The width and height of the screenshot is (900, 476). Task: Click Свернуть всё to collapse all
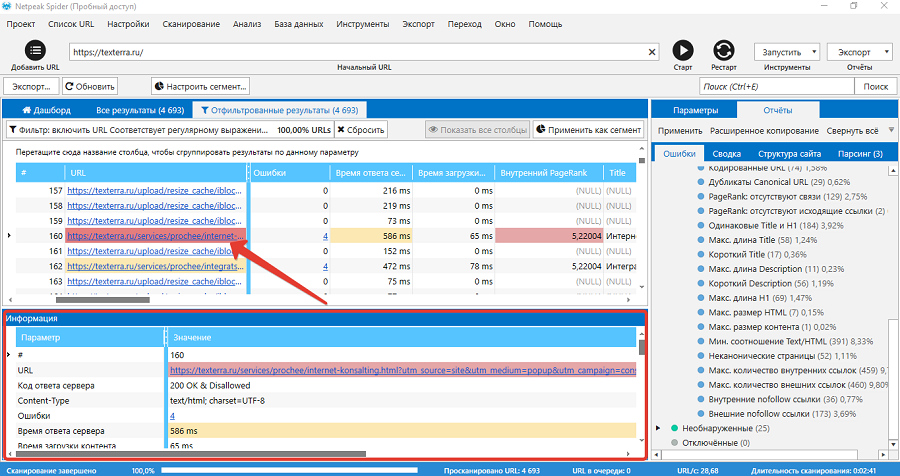pyautogui.click(x=852, y=131)
